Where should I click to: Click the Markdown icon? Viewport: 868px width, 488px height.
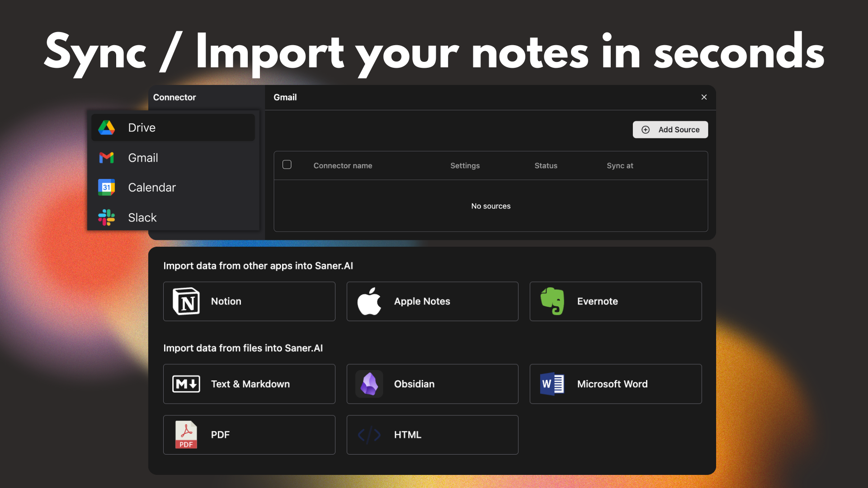(186, 384)
